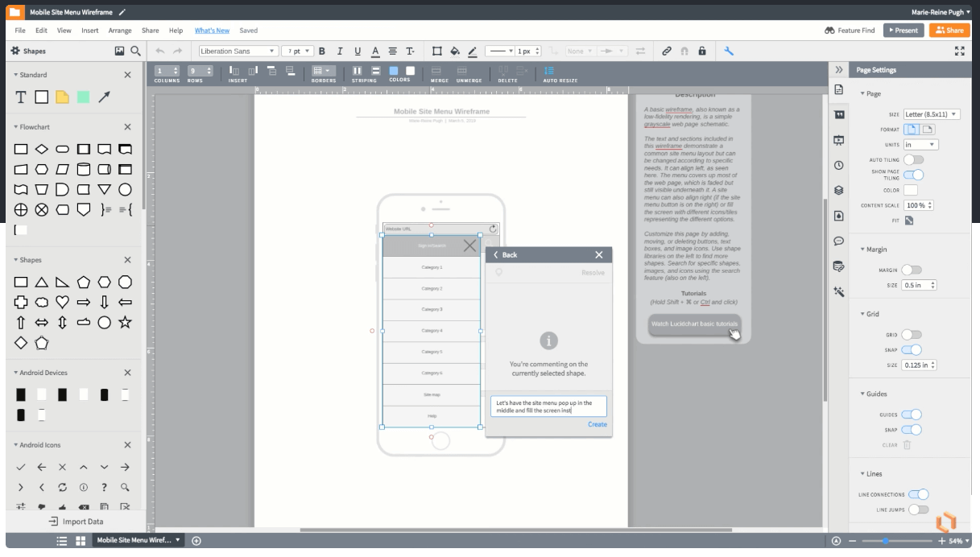Open the page Size dropdown showing Letter
980x557 pixels.
[931, 113]
